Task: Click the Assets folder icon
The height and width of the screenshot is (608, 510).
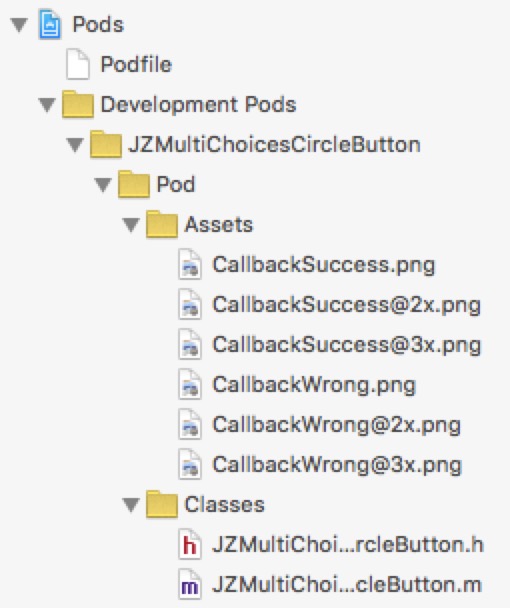Action: [162, 224]
